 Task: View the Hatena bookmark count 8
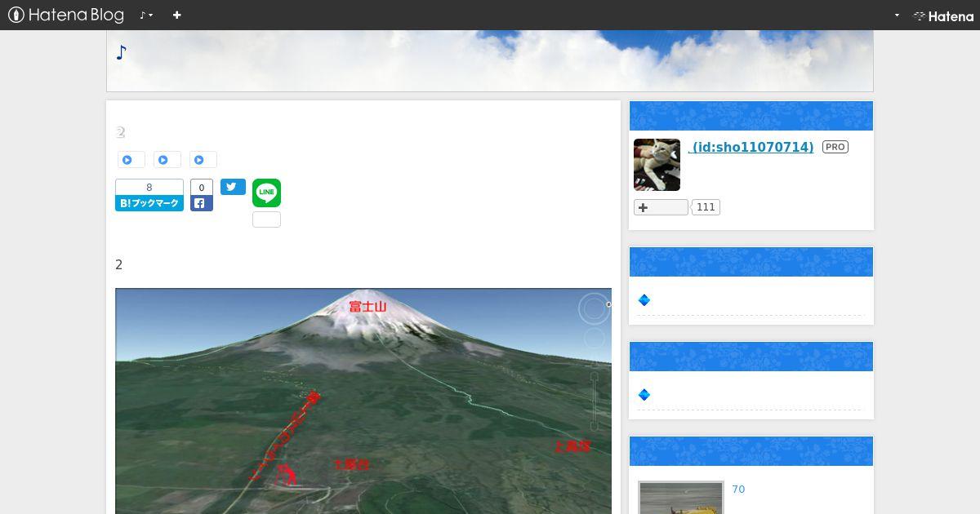[x=149, y=188]
